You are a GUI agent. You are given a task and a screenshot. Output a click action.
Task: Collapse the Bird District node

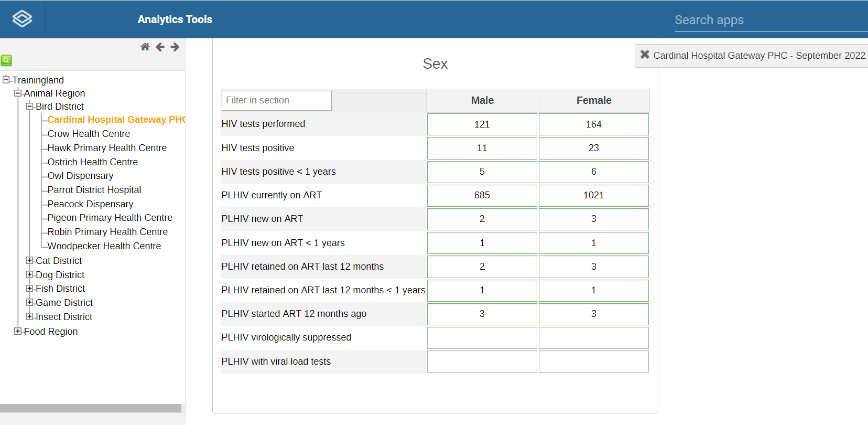coord(30,106)
